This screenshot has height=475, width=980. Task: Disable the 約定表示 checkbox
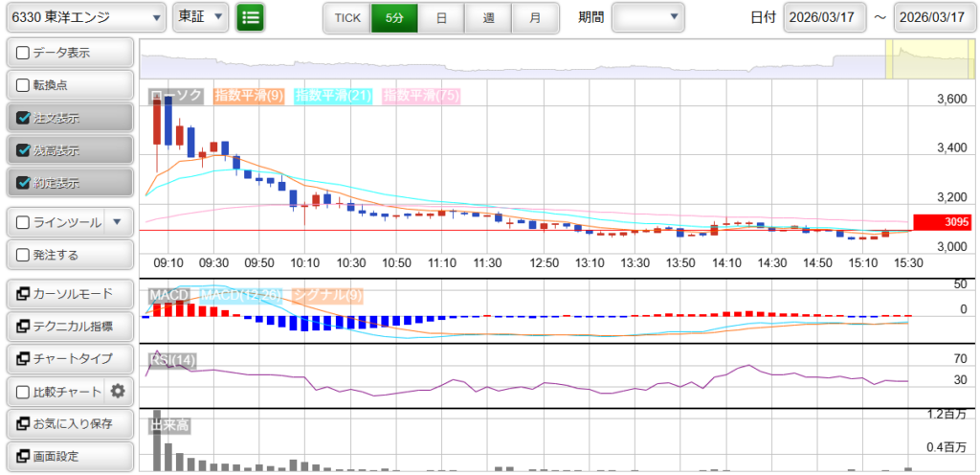click(24, 183)
